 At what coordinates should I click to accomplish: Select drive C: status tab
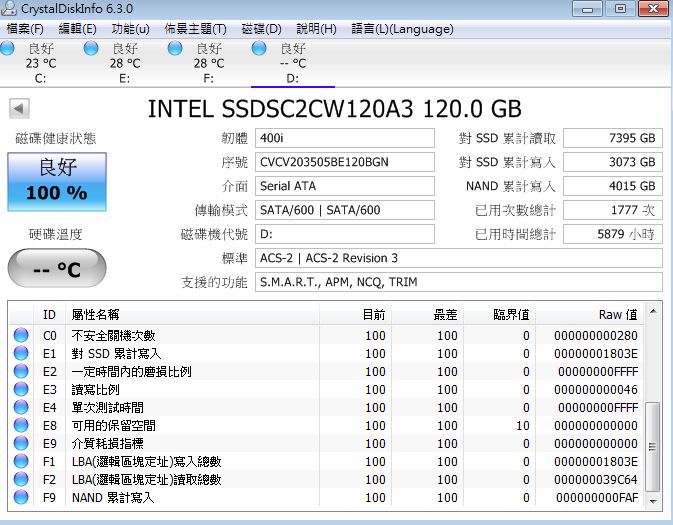pyautogui.click(x=40, y=63)
